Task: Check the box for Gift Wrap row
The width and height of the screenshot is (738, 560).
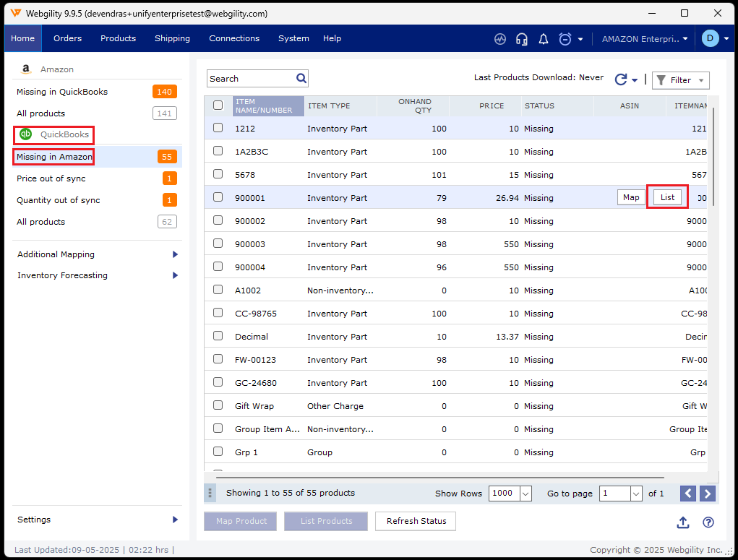Action: pos(218,405)
